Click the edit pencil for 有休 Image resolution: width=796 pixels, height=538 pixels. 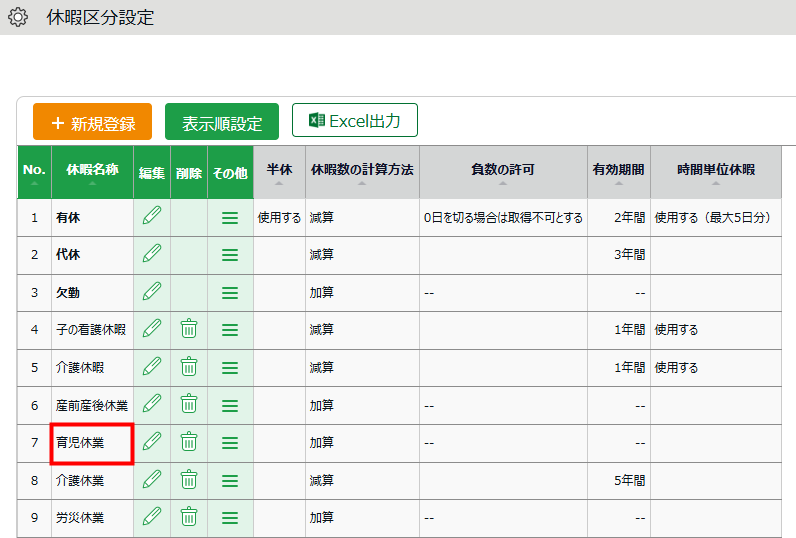(151, 216)
